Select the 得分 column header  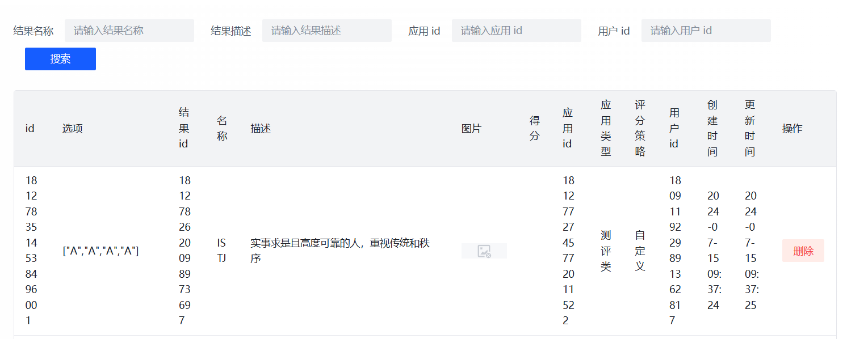coord(534,128)
